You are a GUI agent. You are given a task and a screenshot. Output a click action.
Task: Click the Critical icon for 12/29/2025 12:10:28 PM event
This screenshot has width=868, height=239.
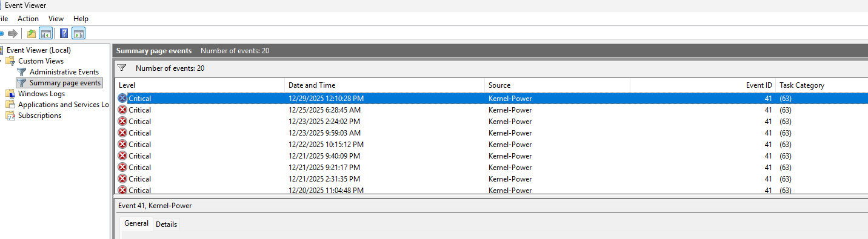pyautogui.click(x=122, y=98)
